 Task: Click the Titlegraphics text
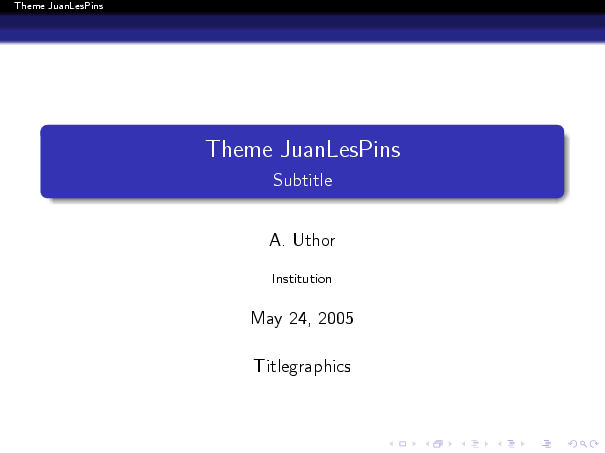click(302, 367)
